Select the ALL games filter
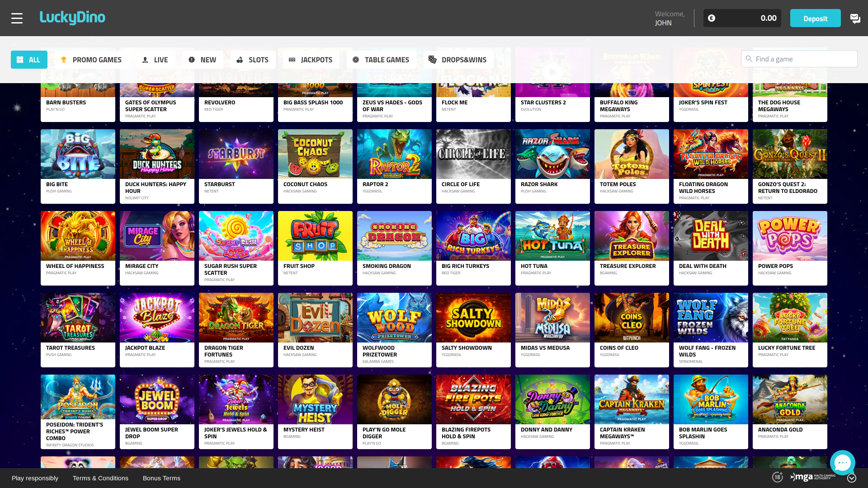Image resolution: width=868 pixels, height=488 pixels. pos(29,59)
